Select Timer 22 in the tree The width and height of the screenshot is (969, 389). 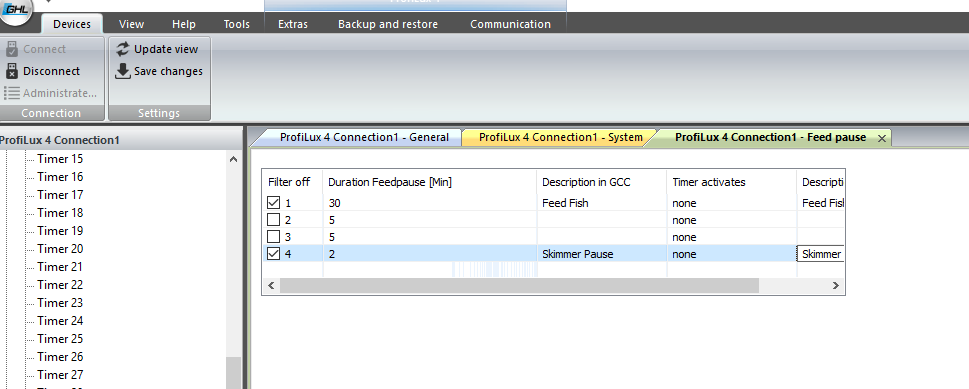tap(60, 284)
